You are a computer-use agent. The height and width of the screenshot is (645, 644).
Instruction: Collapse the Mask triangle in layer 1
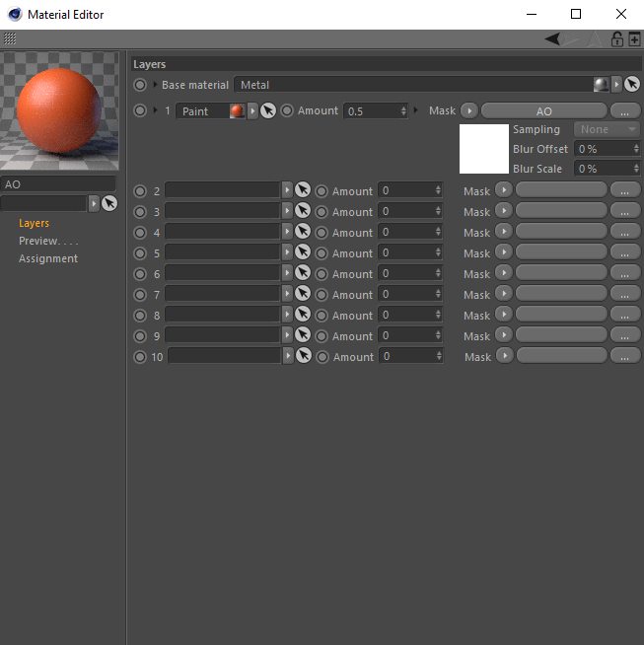coord(416,110)
